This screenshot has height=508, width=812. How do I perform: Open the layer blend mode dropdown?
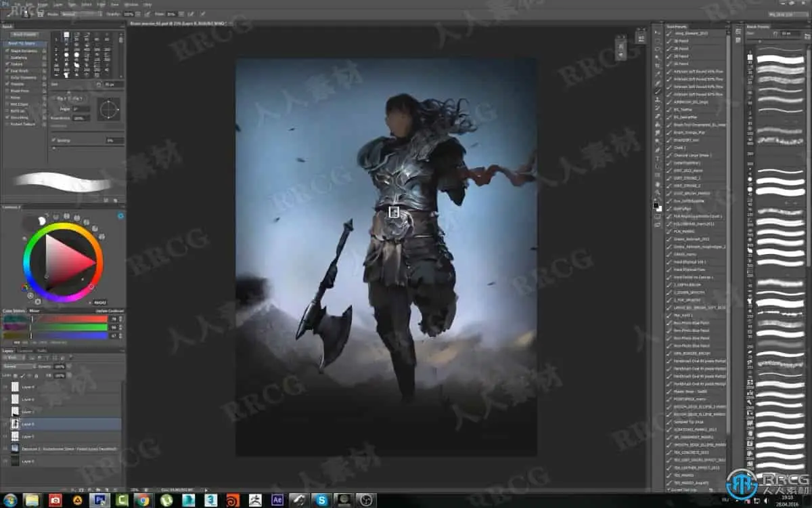[x=19, y=366]
